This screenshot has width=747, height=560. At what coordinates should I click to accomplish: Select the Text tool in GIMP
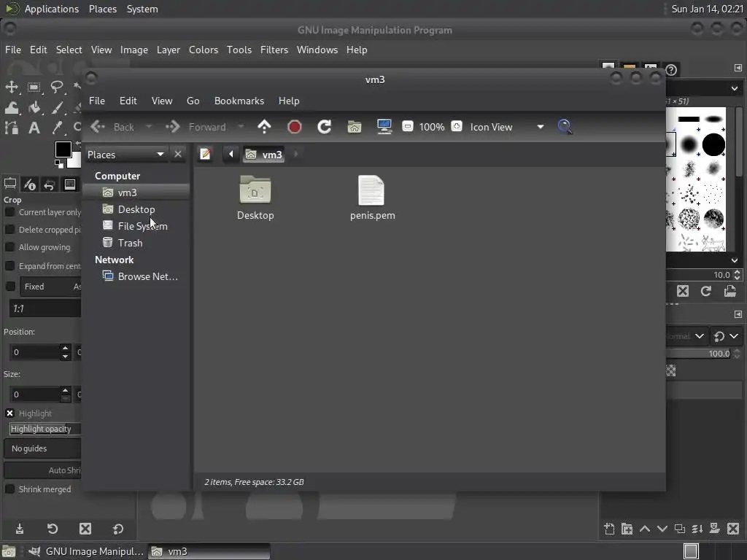(x=34, y=128)
